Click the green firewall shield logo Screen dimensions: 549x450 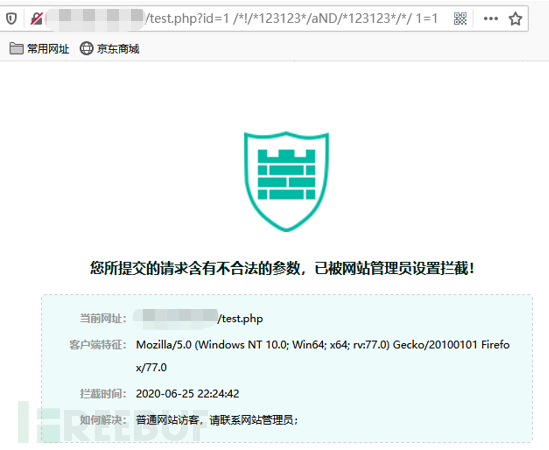tap(286, 181)
